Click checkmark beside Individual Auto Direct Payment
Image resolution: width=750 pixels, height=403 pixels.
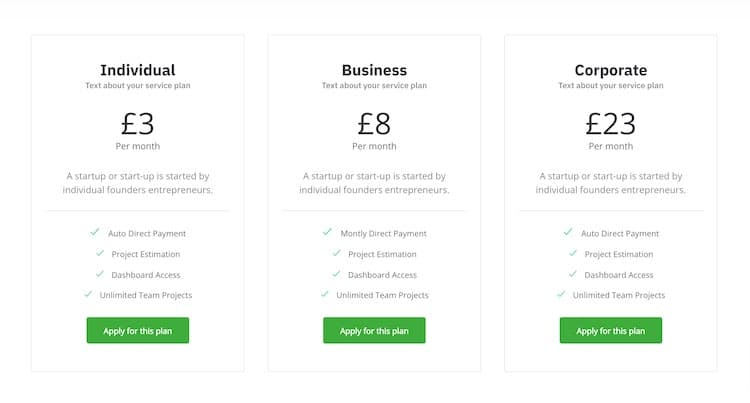pyautogui.click(x=95, y=232)
